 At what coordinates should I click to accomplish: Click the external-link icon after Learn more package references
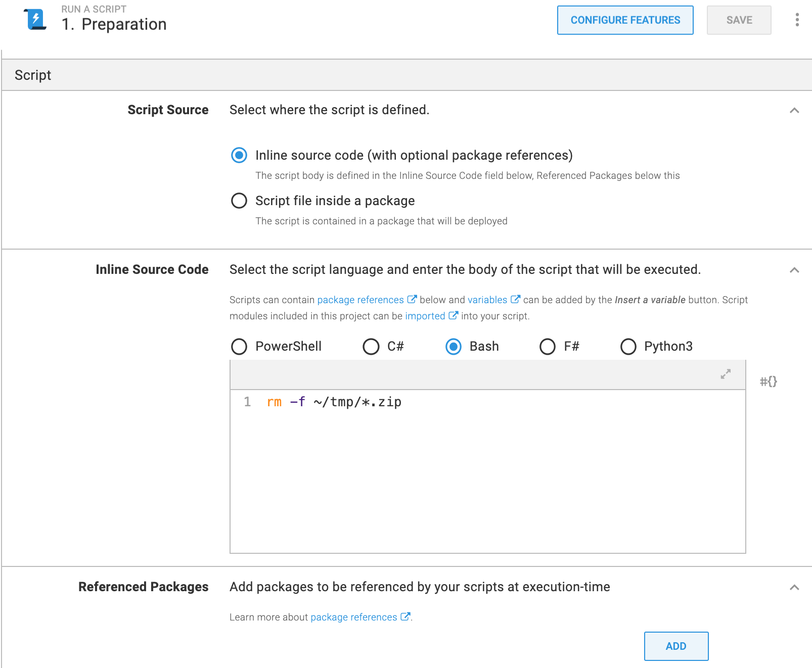pyautogui.click(x=405, y=616)
